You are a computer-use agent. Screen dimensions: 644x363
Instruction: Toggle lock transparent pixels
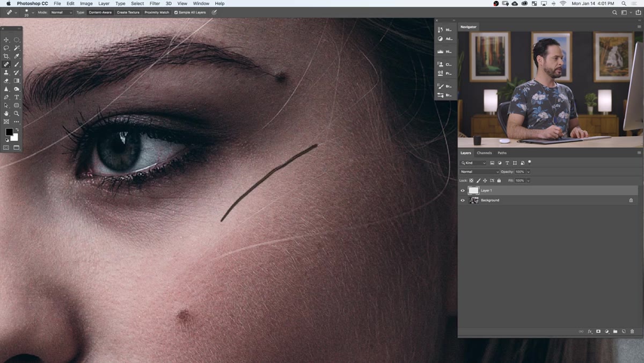(x=471, y=180)
